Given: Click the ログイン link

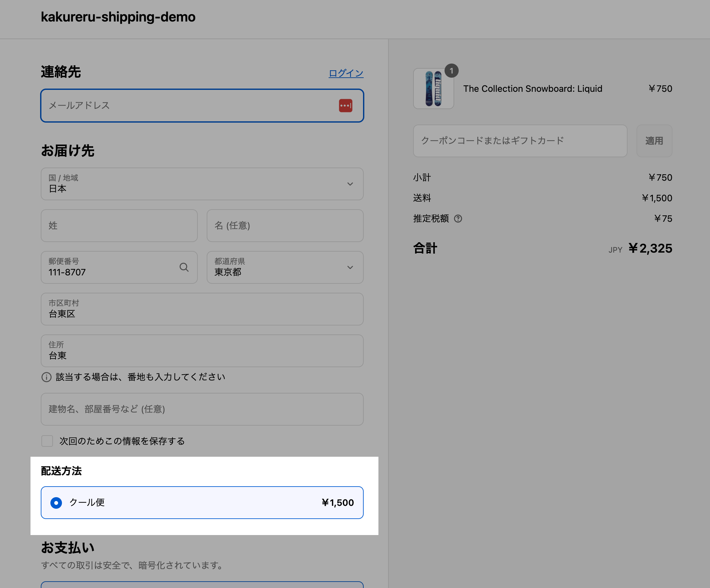Looking at the screenshot, I should click(346, 73).
